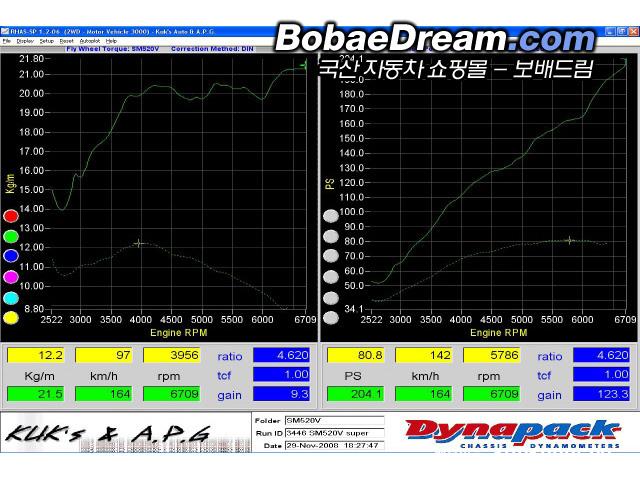Select the cyan run color circle
Screen dimensions: 640x480
coord(11,298)
